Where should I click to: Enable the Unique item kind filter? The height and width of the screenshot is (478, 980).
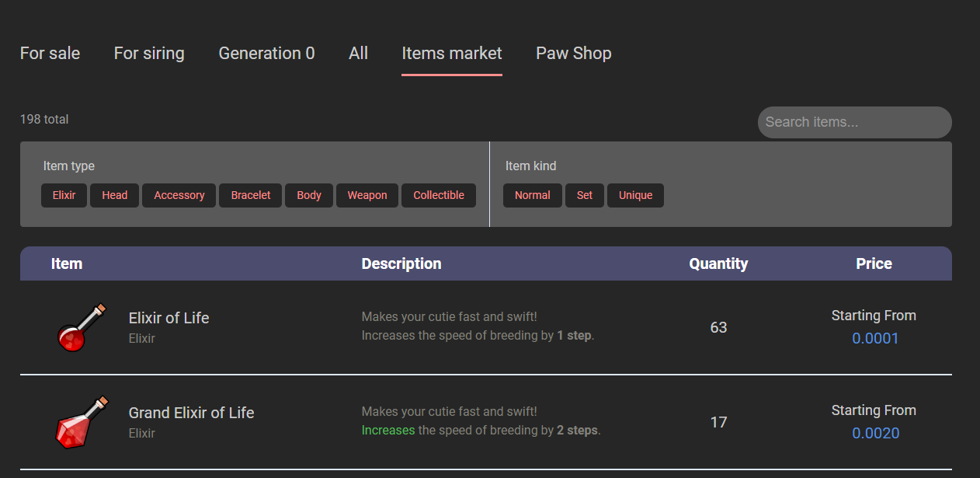click(x=635, y=195)
